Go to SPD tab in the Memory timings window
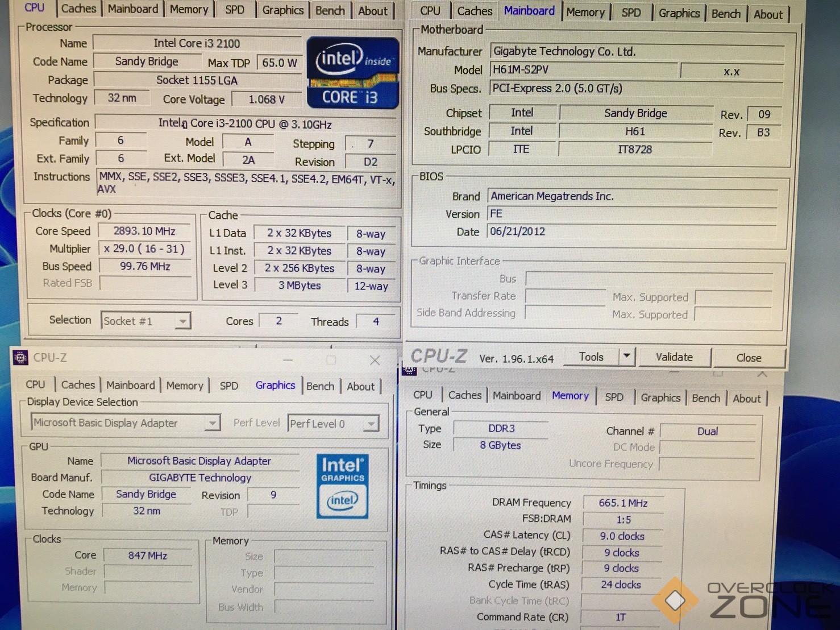The image size is (840, 630). (614, 397)
